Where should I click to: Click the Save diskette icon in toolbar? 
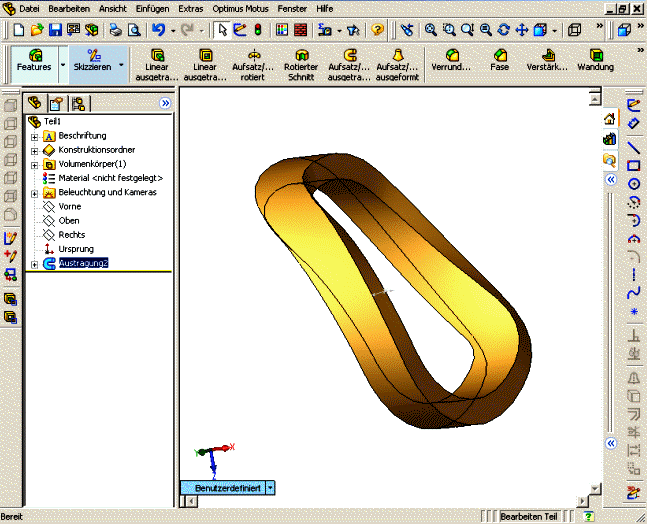56,30
